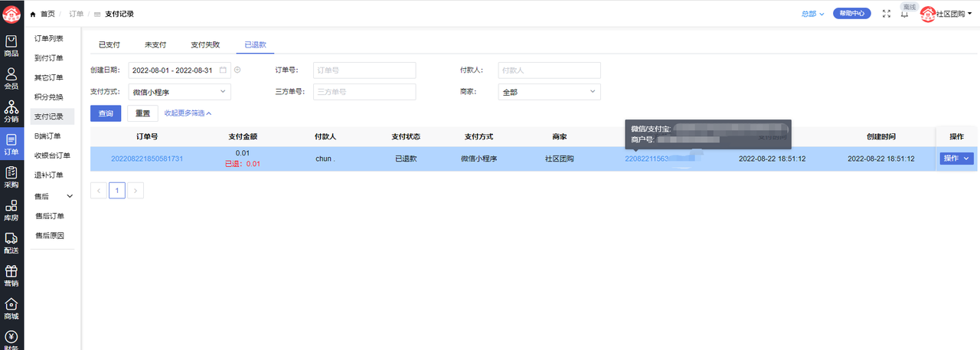Viewport: 980px width, 350px height.
Task: Click the 订单号 input field
Action: coord(364,70)
